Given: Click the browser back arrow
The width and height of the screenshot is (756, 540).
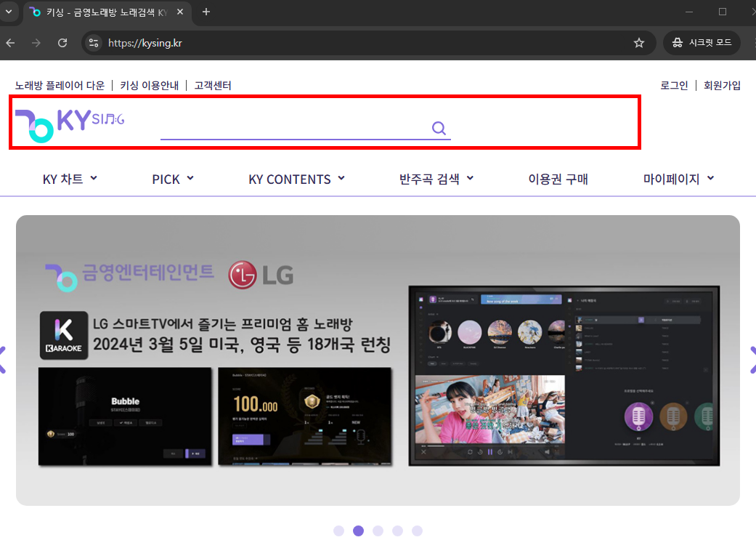Looking at the screenshot, I should [10, 43].
